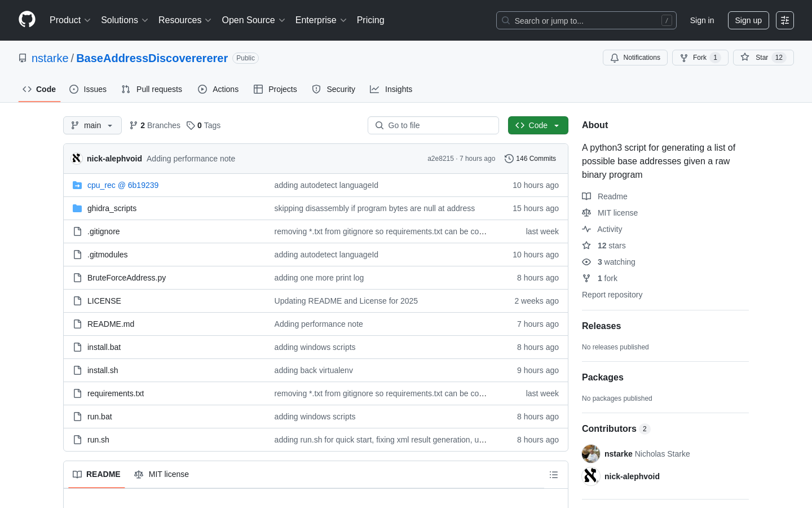The height and width of the screenshot is (508, 812).
Task: Expand the Open Source dropdown
Action: point(253,20)
